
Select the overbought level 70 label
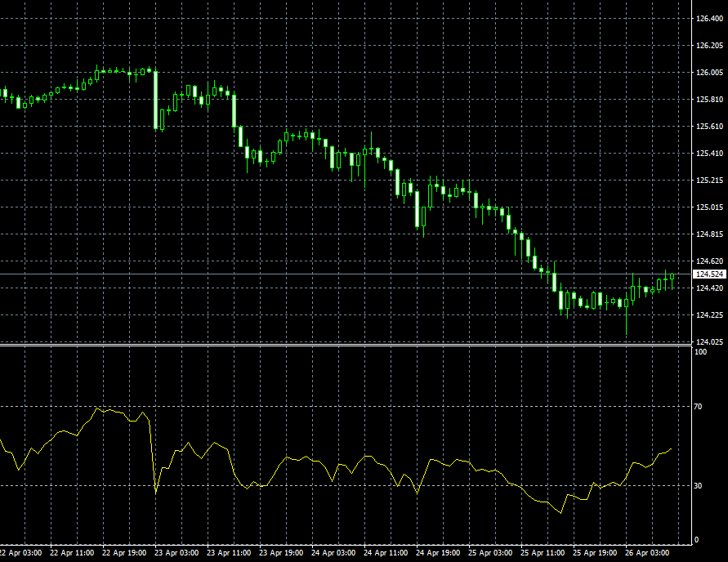(x=698, y=407)
